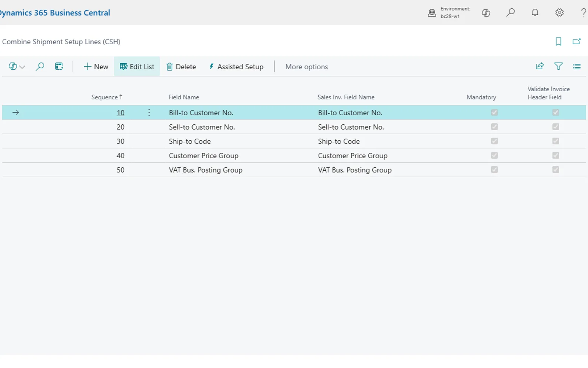The width and height of the screenshot is (588, 368).
Task: Open the Copilot icon in header
Action: click(486, 13)
